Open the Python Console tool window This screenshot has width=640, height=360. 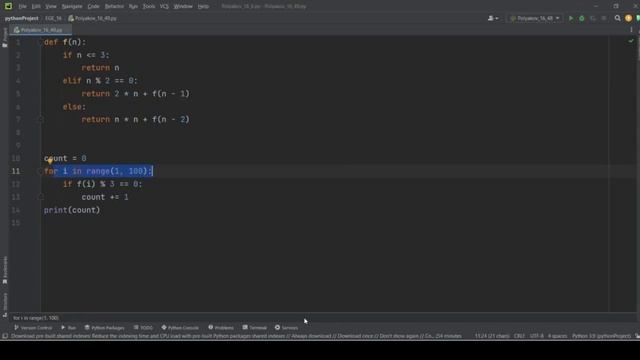[180, 327]
